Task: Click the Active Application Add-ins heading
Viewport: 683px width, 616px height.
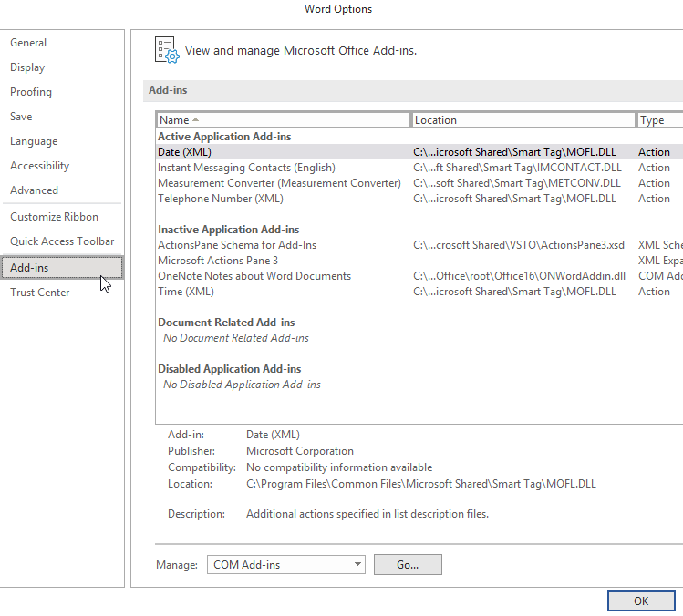Action: point(224,137)
